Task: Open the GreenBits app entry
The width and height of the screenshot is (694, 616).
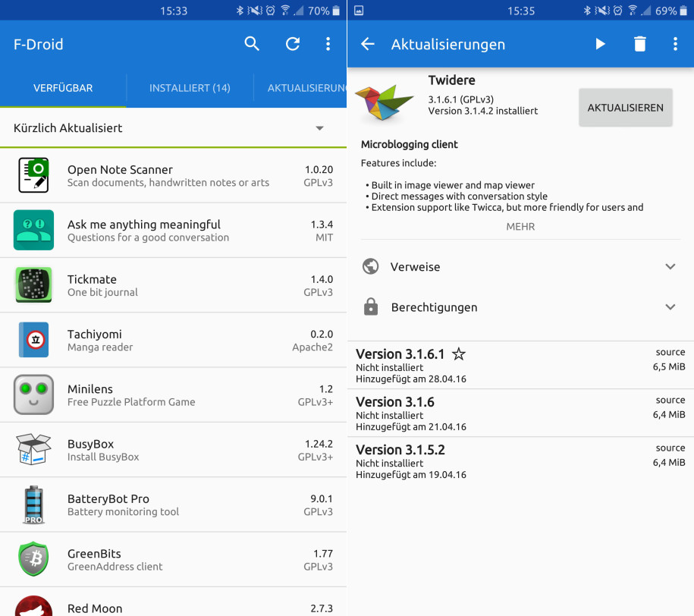Action: [x=174, y=559]
